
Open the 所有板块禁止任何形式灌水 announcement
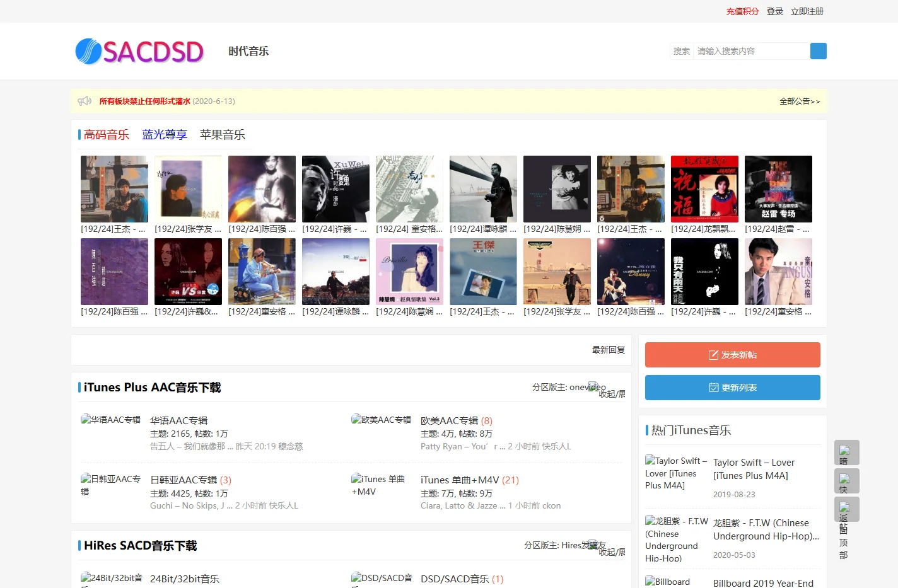144,101
